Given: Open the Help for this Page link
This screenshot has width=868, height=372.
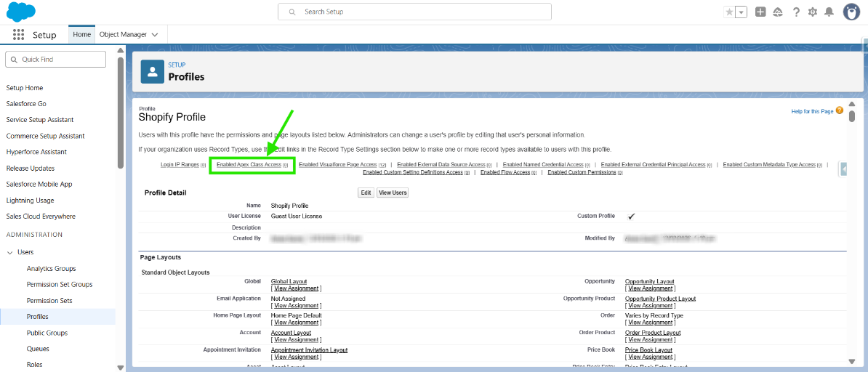Looking at the screenshot, I should (812, 111).
